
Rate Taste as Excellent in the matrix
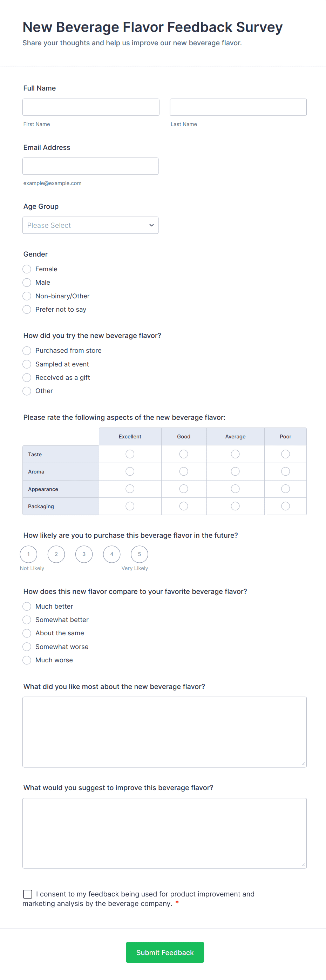point(130,454)
